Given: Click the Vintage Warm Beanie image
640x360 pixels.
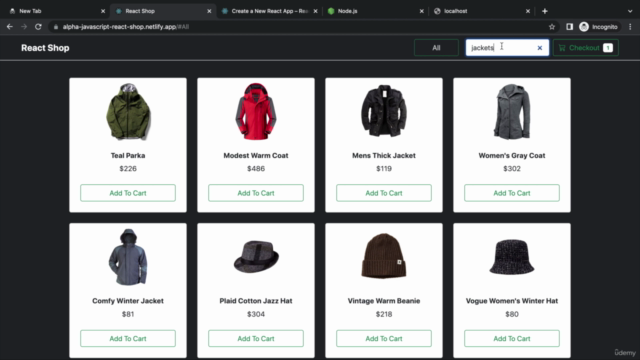Looking at the screenshot, I should pyautogui.click(x=384, y=256).
